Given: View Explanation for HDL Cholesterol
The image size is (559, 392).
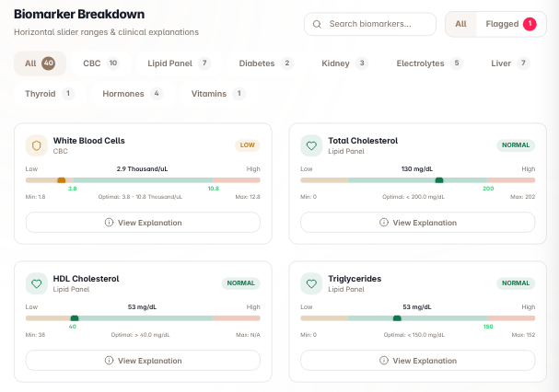Looking at the screenshot, I should pyautogui.click(x=143, y=361).
